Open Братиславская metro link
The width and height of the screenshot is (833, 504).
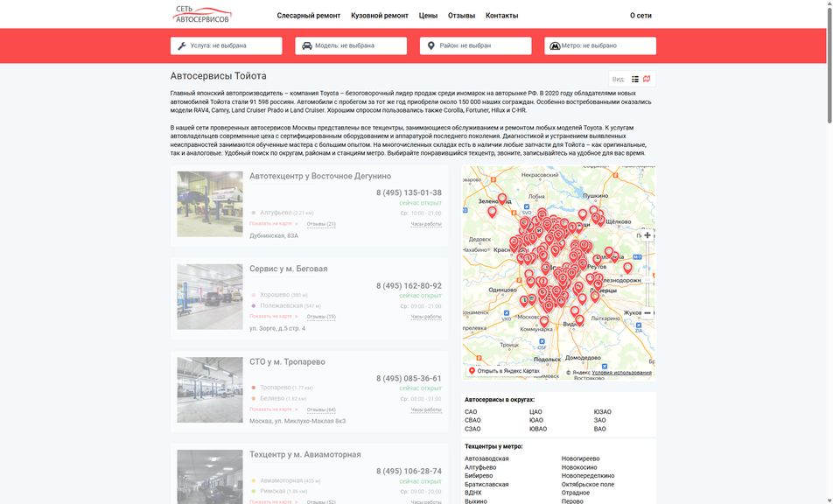(486, 485)
